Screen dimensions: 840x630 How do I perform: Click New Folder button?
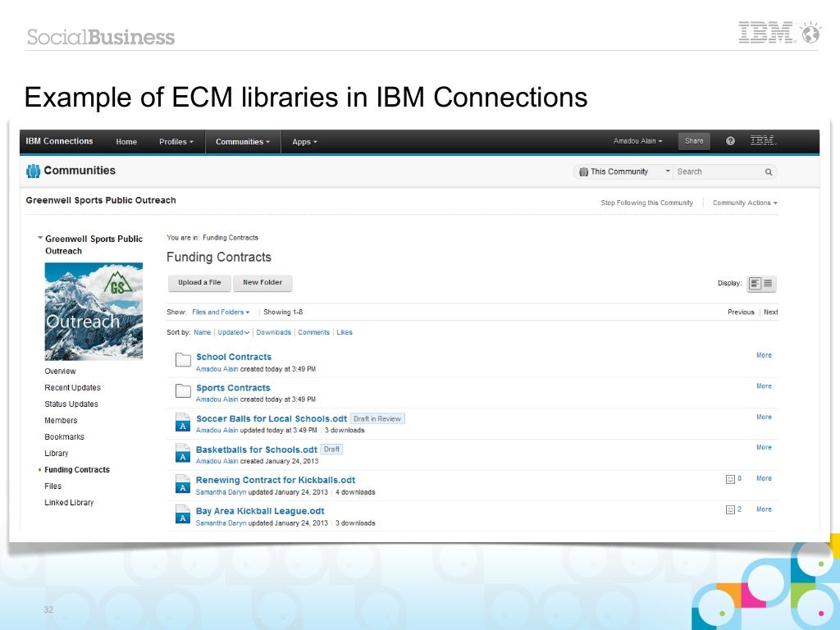[262, 283]
